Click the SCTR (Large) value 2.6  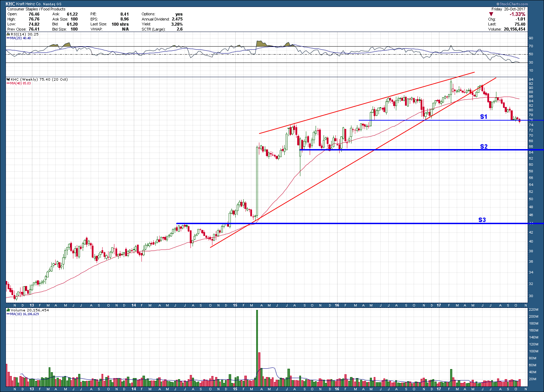[x=180, y=29]
